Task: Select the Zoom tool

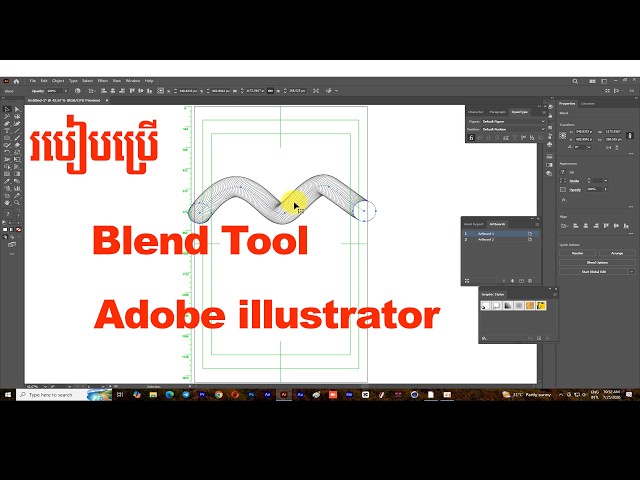Action: pos(17,202)
